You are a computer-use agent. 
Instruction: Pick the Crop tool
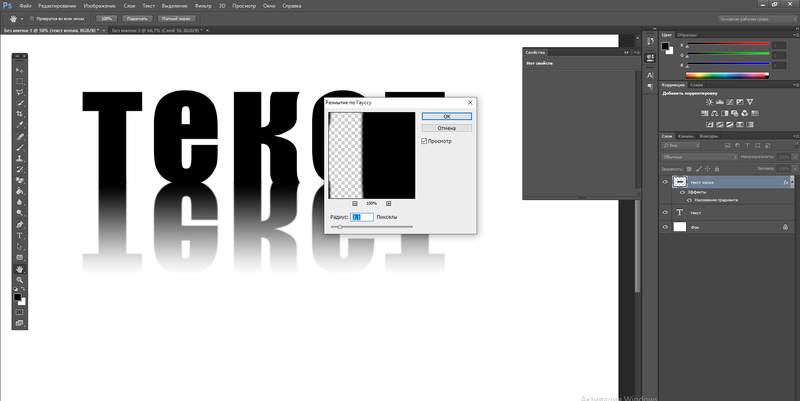19,115
